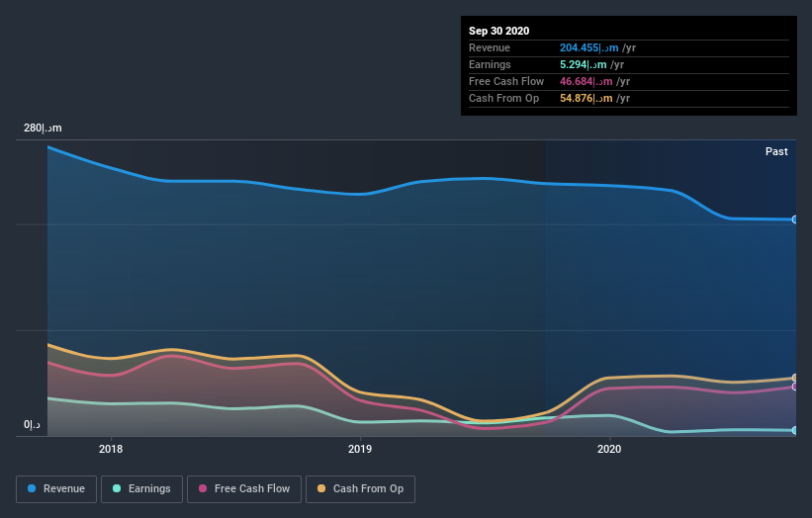
Task: Click the Free Cash Flow label in tooltip
Action: click(x=506, y=81)
